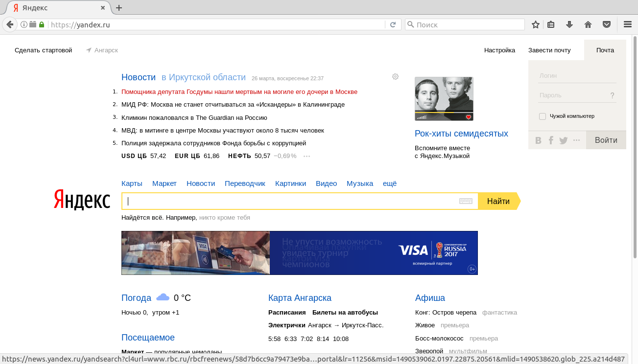Open the news block settings gear
The width and height of the screenshot is (638, 364).
tap(396, 77)
